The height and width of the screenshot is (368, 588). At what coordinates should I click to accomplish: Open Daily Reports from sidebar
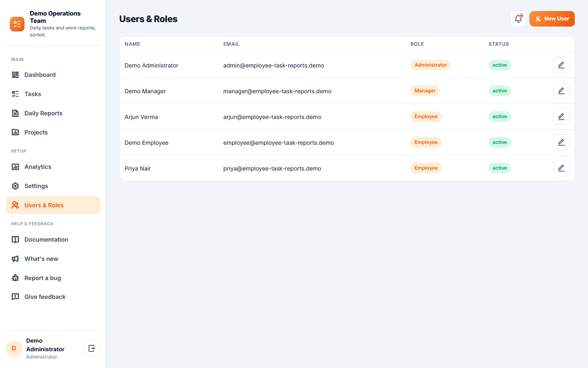tap(53, 113)
